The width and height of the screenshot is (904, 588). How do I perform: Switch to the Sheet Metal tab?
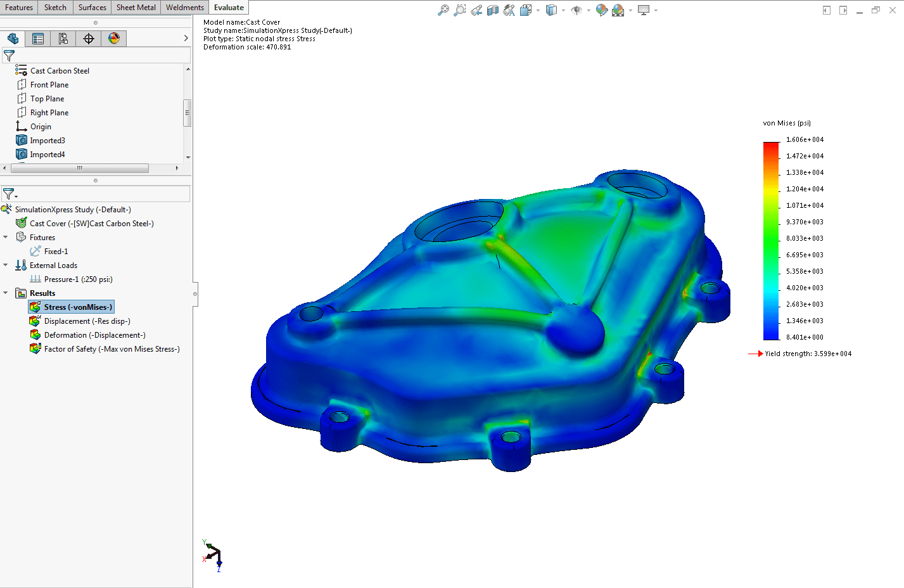(x=136, y=8)
